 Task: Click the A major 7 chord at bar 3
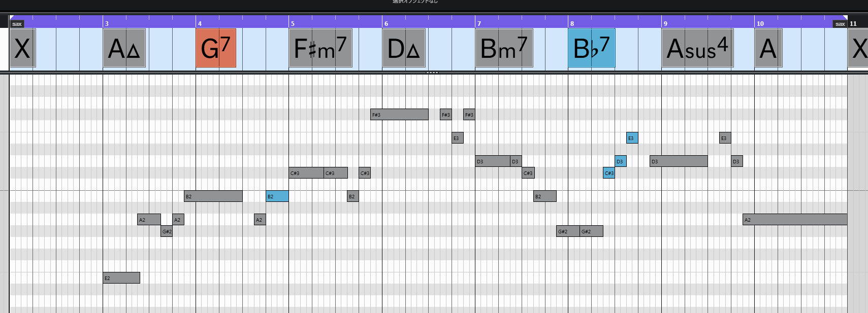(x=124, y=48)
